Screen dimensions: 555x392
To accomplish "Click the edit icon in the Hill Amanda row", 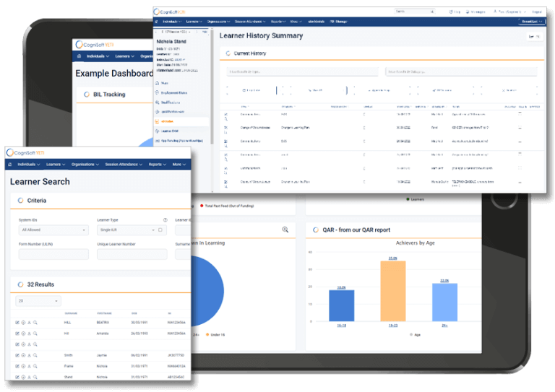I will tap(17, 334).
